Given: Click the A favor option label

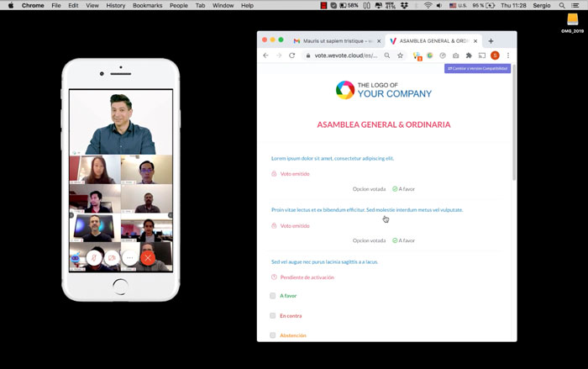Looking at the screenshot, I should (288, 296).
